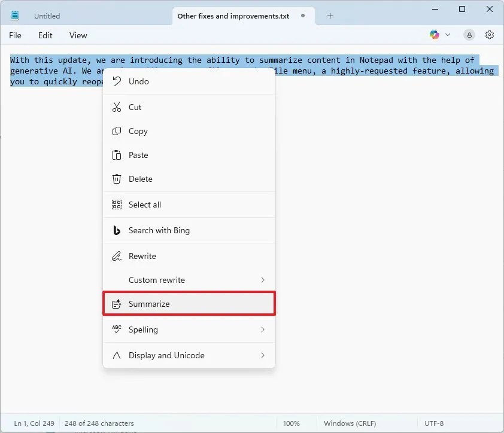
Task: Open Notepad settings with the gear icon
Action: click(x=490, y=35)
